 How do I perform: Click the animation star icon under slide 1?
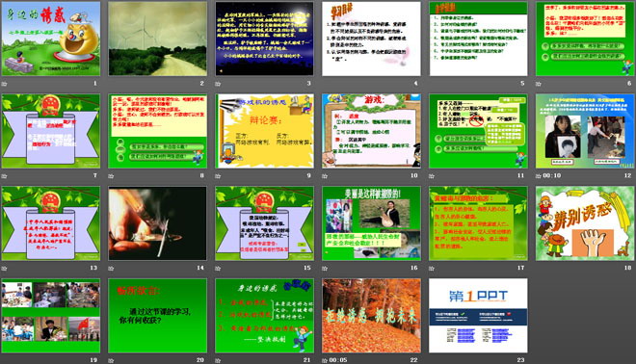[5, 84]
